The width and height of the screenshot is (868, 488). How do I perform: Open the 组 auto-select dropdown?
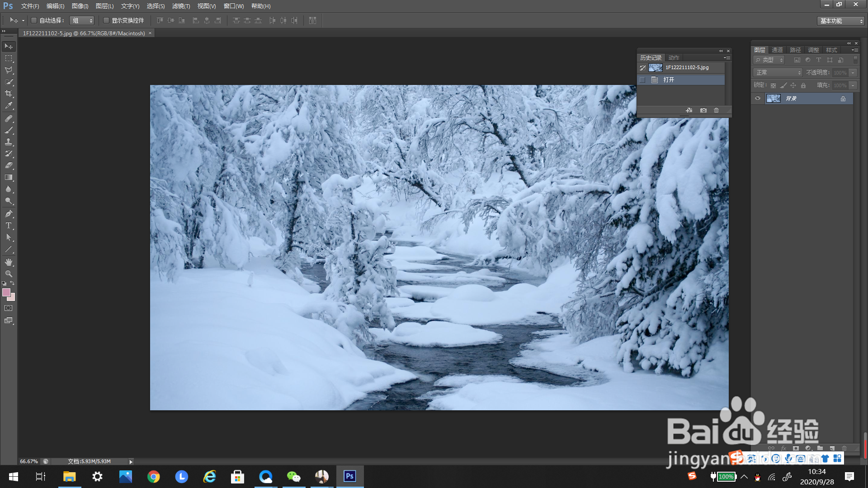click(x=82, y=20)
